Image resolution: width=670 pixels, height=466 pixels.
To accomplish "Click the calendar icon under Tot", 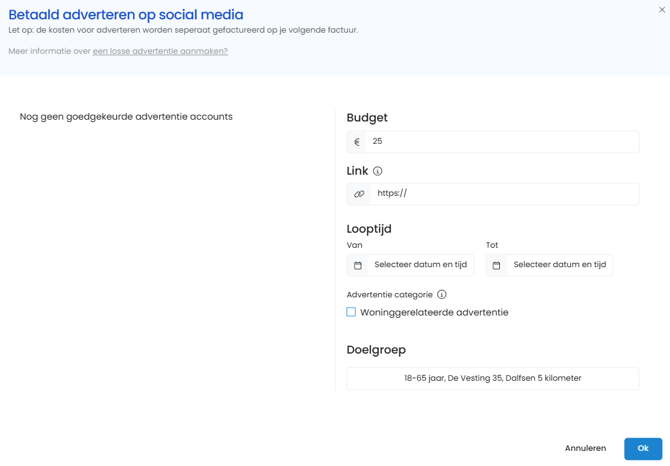I will click(x=496, y=265).
